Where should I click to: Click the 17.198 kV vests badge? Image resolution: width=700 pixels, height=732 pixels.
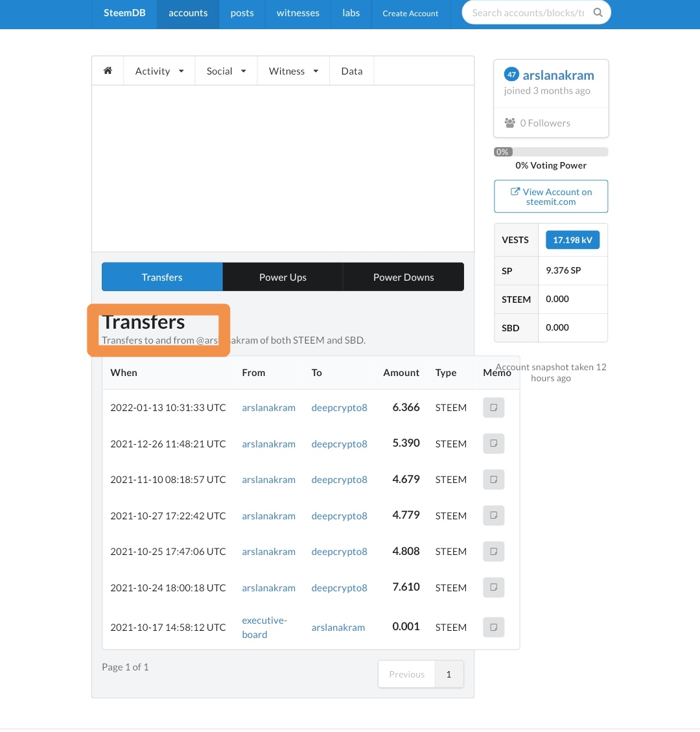pyautogui.click(x=572, y=240)
